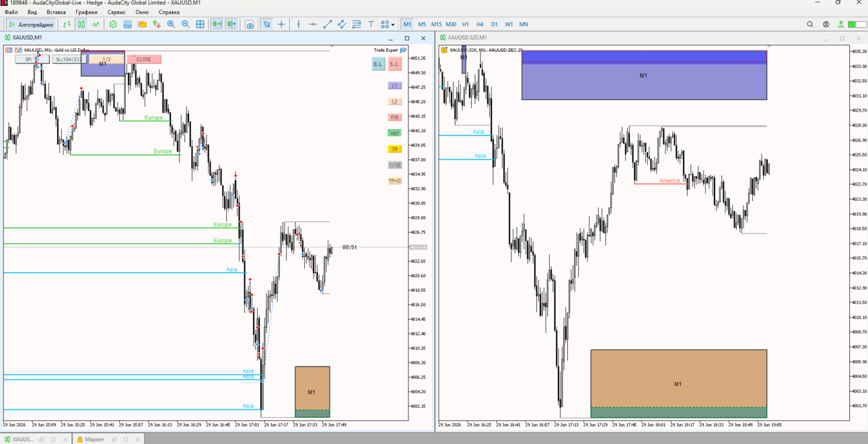Screen dimensions: 868x444
Task: Switch chart to candlestick type
Action: (x=81, y=24)
